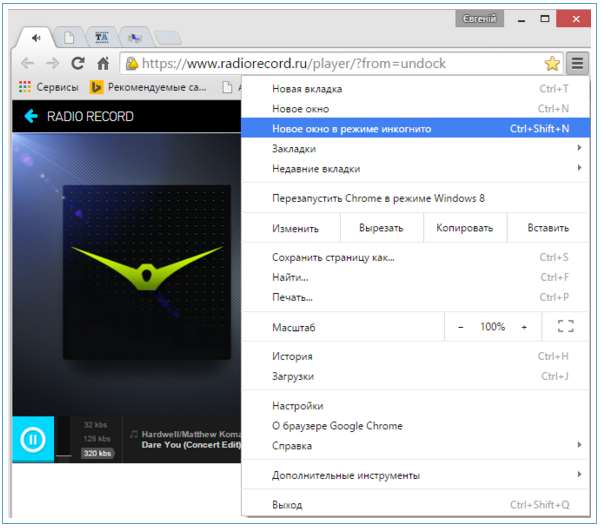Select 320 kbs stream quality
This screenshot has height=528, width=603.
point(97,453)
